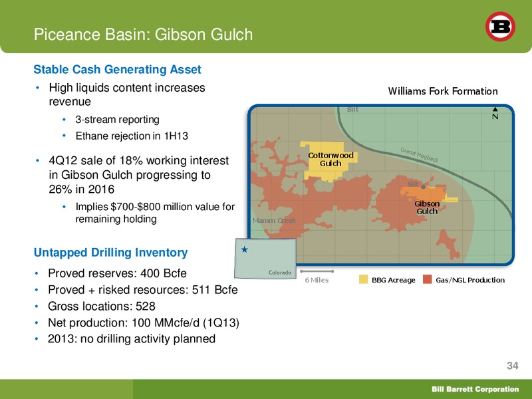Click the Silt town dot marker
This screenshot has width=532, height=399.
(x=424, y=187)
